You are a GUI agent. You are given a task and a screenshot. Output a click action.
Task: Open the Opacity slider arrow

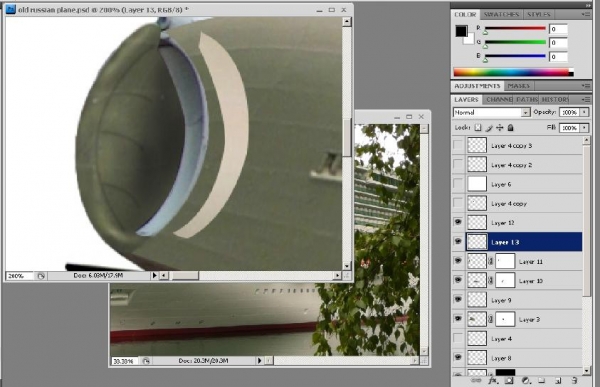(585, 112)
